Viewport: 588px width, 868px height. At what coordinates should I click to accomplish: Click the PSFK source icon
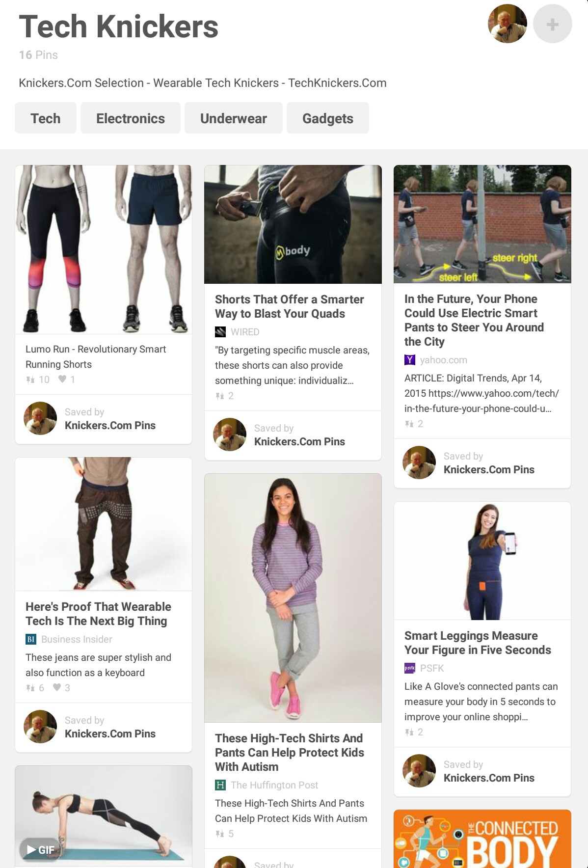410,668
